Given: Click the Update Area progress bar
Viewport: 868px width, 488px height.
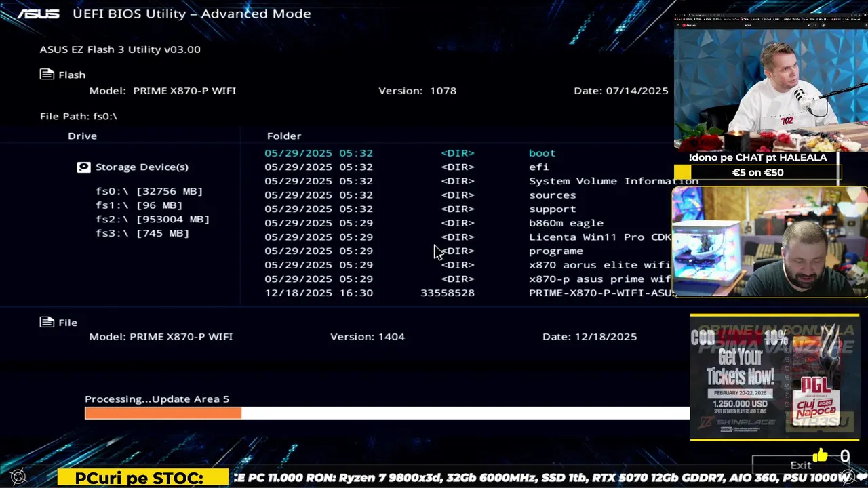Looking at the screenshot, I should (387, 413).
